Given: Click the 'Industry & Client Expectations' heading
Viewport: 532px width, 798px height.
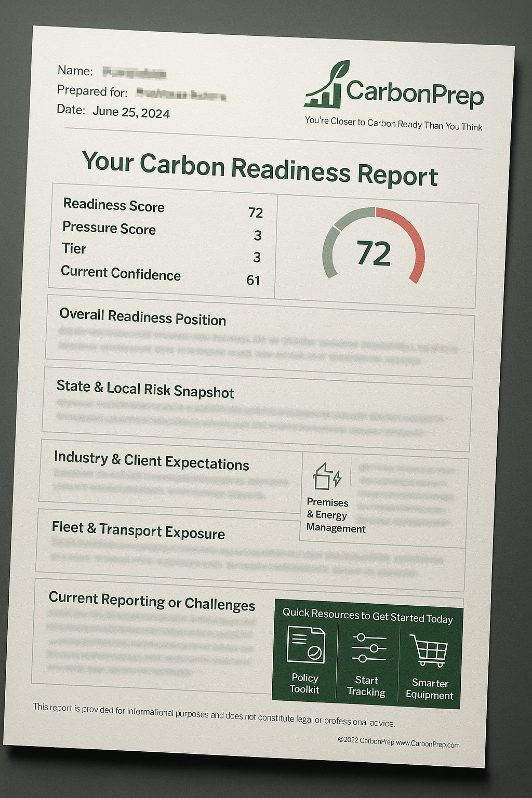Looking at the screenshot, I should click(x=152, y=461).
